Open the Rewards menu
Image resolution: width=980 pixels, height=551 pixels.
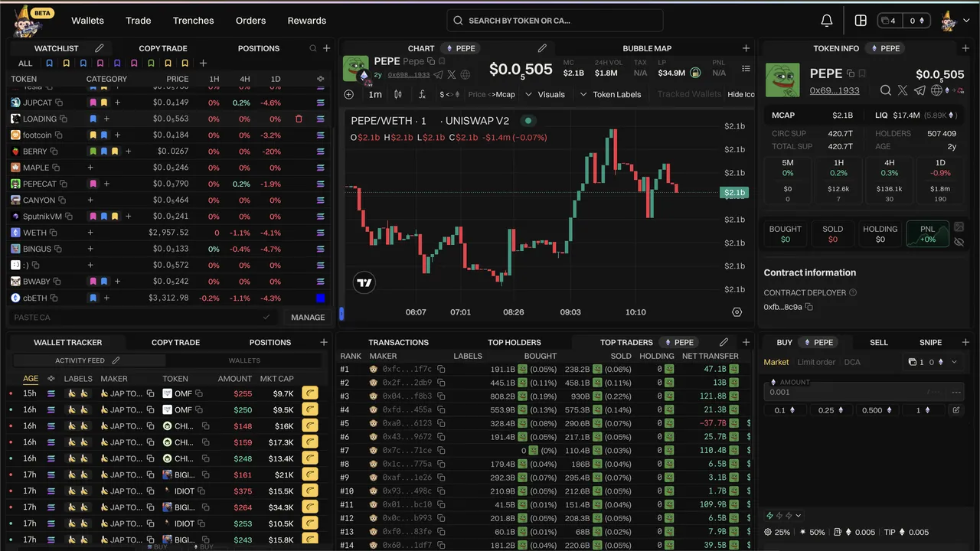click(x=306, y=21)
